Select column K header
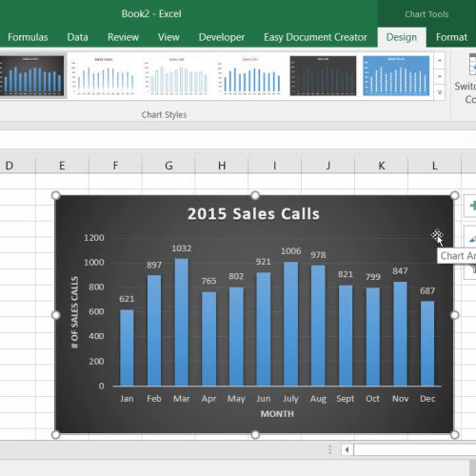 click(x=381, y=166)
